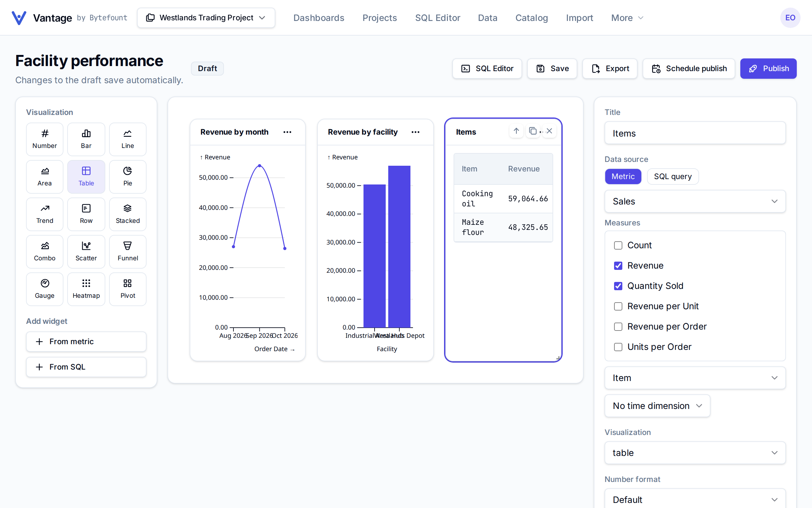Pick the Trend visualization tile
Viewport: 812px width, 508px height.
45,214
